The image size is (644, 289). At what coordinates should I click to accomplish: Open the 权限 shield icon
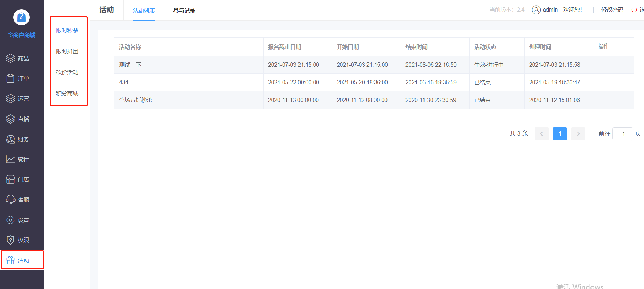click(x=11, y=240)
